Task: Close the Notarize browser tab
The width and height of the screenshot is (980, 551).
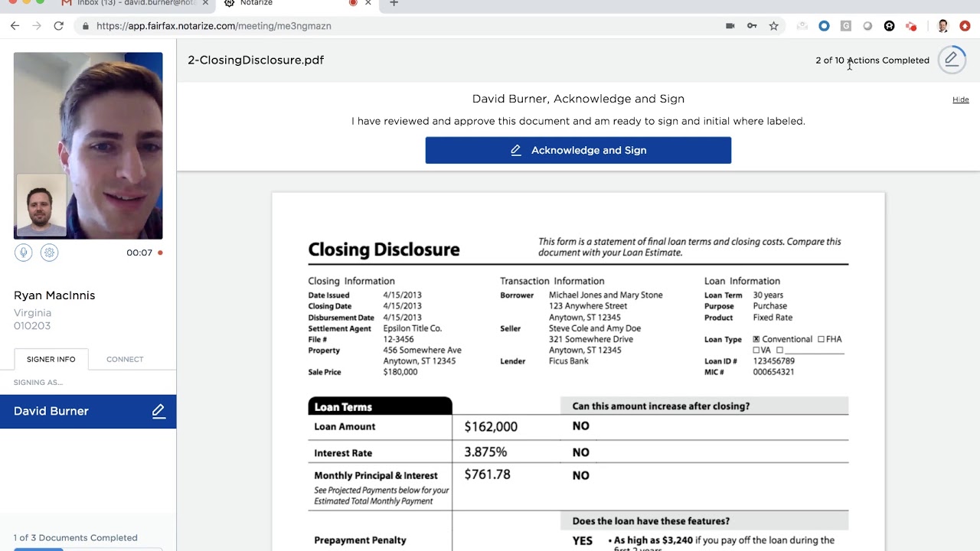Action: 368,3
